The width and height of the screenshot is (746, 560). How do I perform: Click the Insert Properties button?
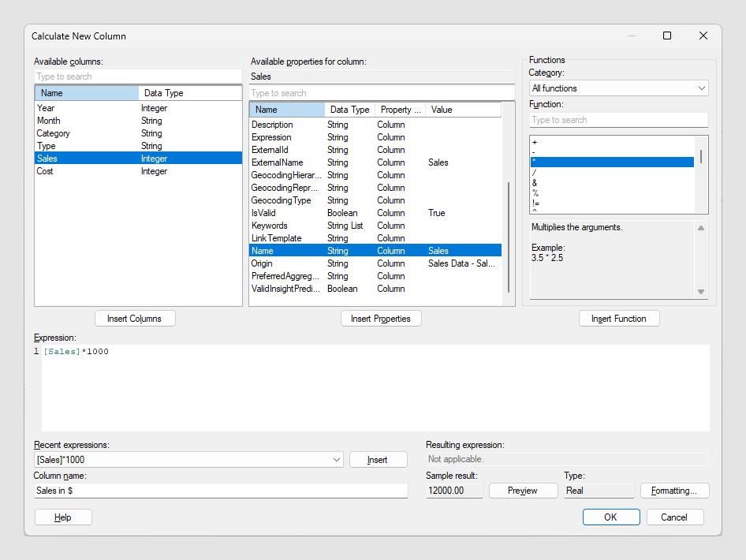coord(381,319)
